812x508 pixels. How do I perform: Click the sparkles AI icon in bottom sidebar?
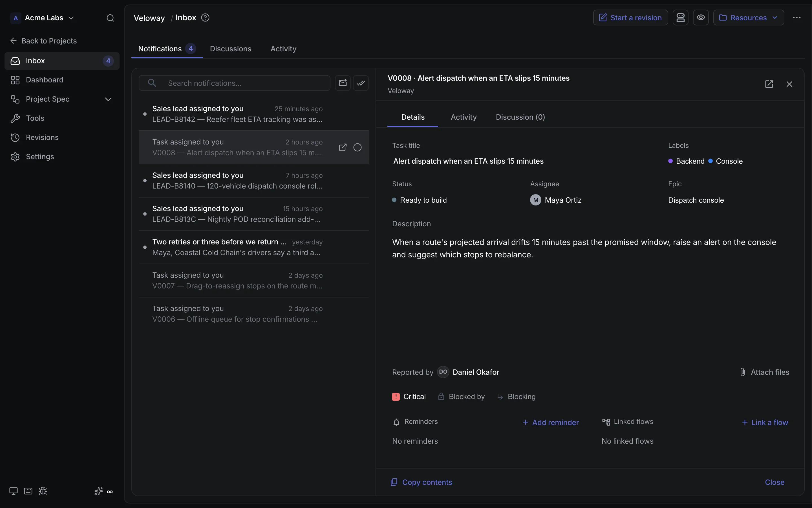tap(98, 491)
